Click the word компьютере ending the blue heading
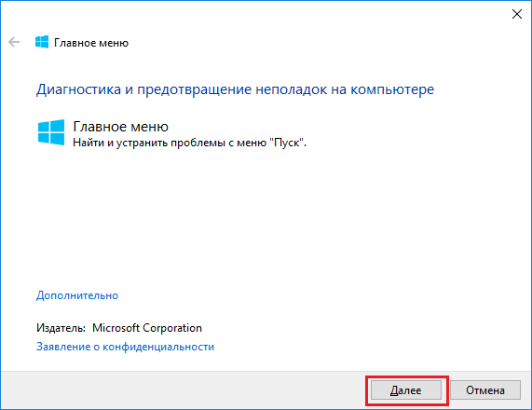The height and width of the screenshot is (410, 532). coord(392,89)
